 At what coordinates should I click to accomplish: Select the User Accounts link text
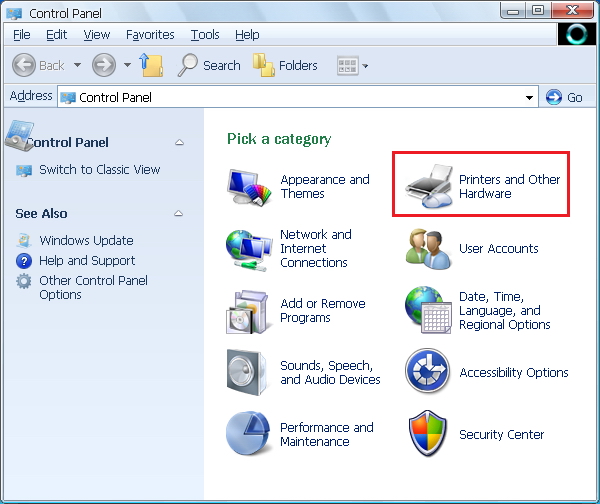[499, 249]
